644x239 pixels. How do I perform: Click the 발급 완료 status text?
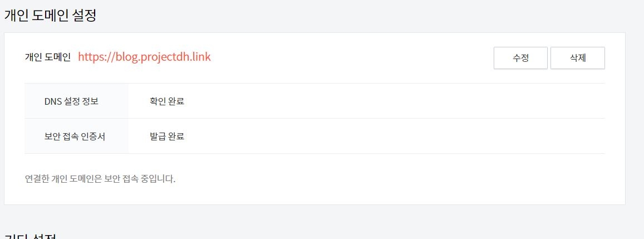pos(167,136)
